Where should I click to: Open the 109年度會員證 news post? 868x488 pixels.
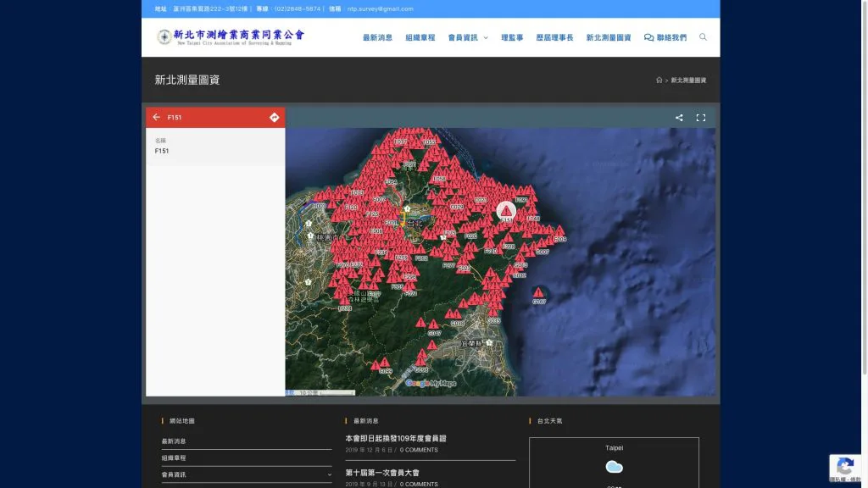pyautogui.click(x=395, y=439)
